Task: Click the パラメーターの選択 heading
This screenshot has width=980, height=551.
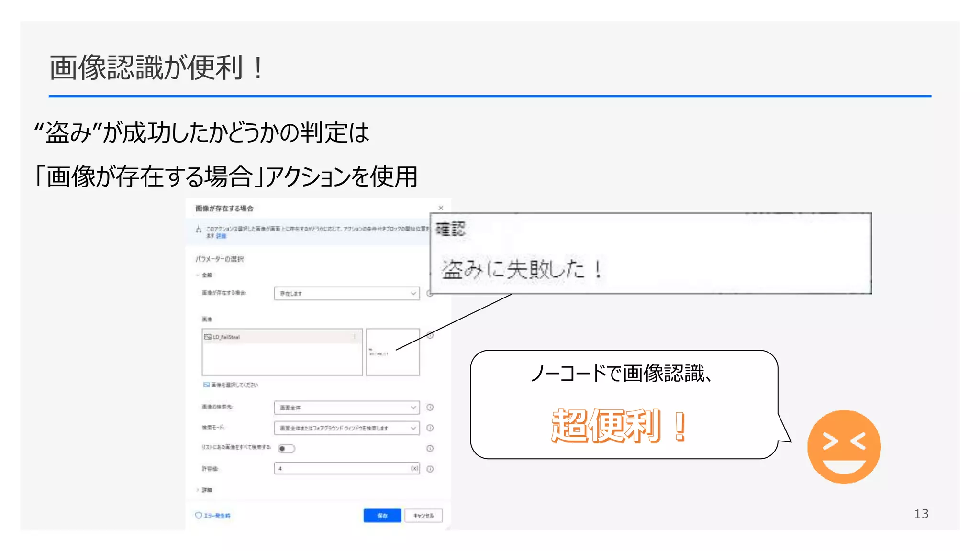Action: tap(220, 259)
